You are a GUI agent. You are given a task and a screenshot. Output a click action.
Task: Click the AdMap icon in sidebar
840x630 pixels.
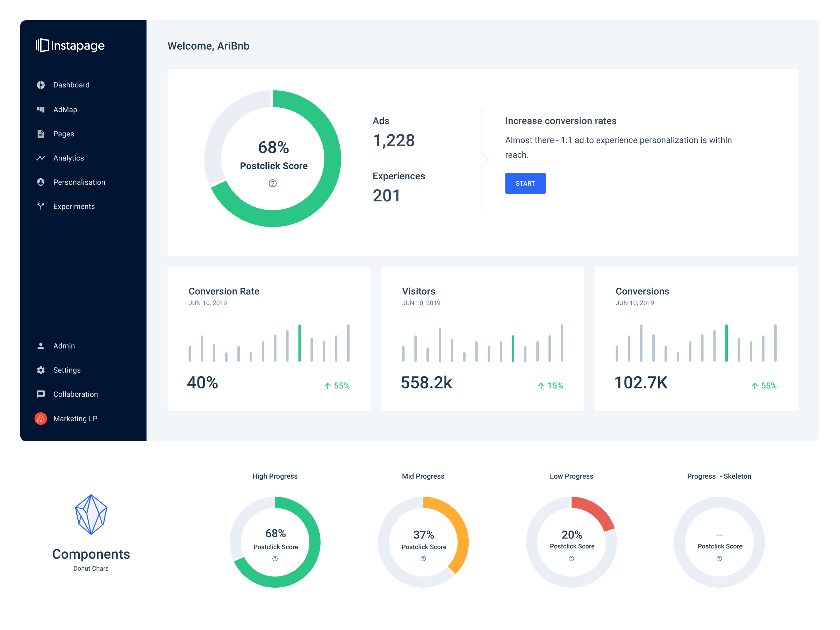pos(41,109)
